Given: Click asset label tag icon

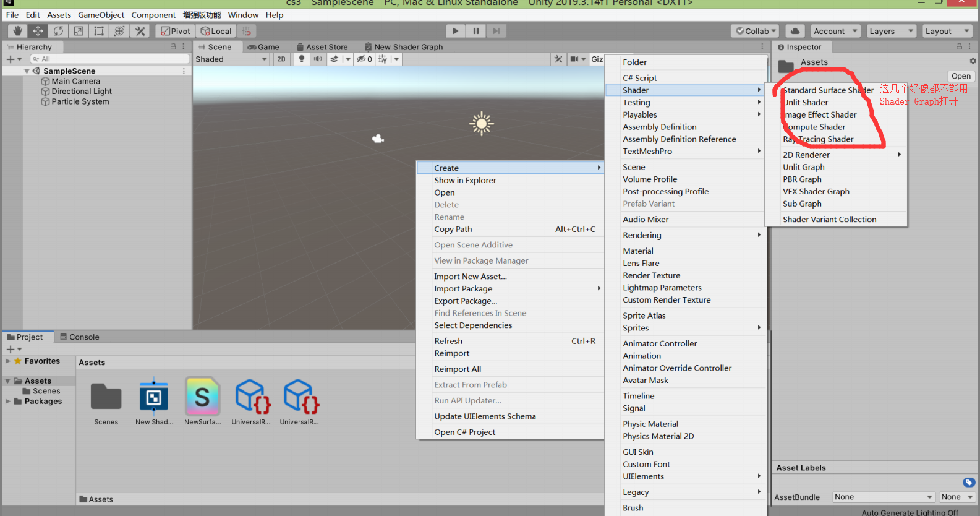Looking at the screenshot, I should (968, 483).
